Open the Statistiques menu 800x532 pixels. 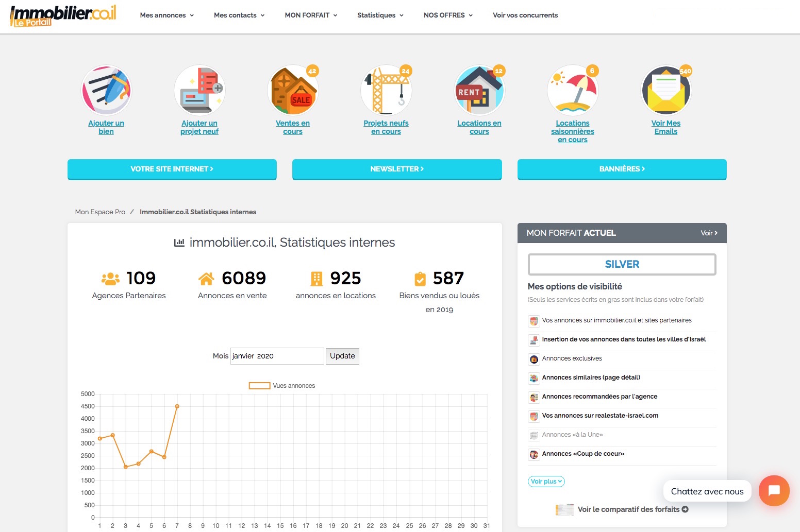click(x=379, y=15)
